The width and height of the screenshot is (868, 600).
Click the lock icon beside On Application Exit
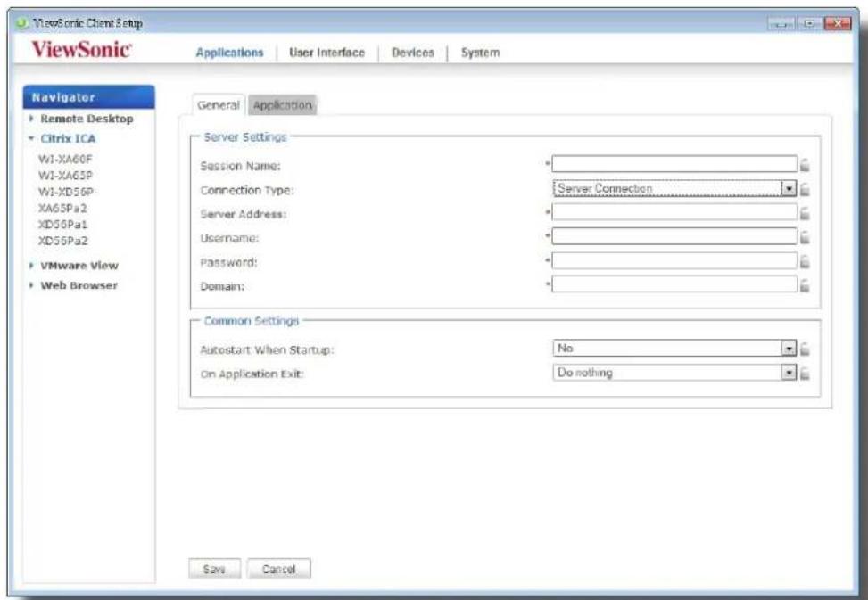click(805, 374)
